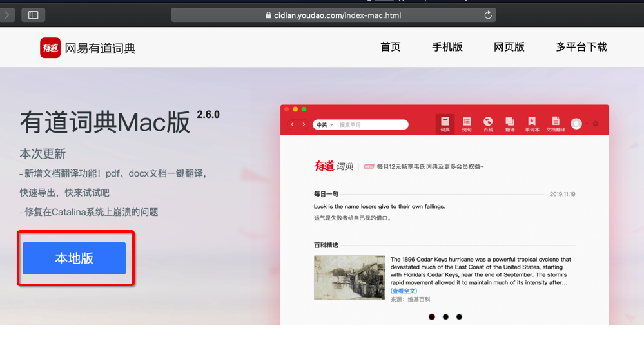Select the first red carousel dot
Screen dimensions: 644x337
tap(432, 317)
